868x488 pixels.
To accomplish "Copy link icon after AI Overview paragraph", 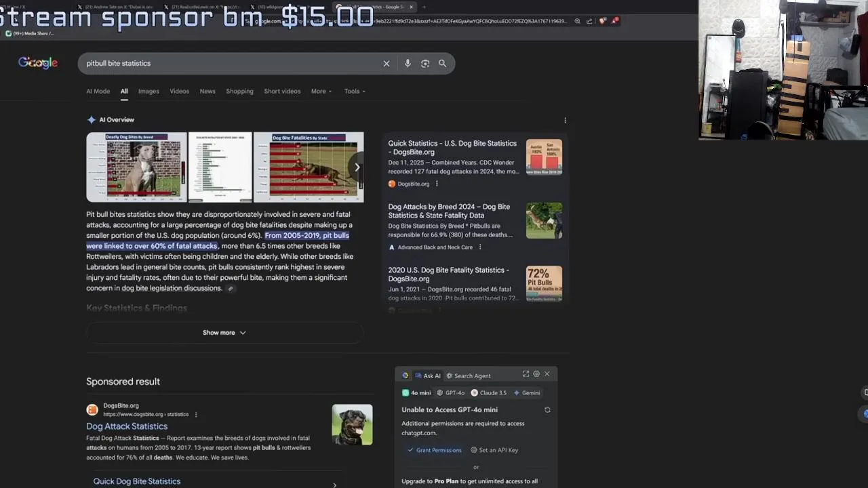I will pyautogui.click(x=230, y=289).
